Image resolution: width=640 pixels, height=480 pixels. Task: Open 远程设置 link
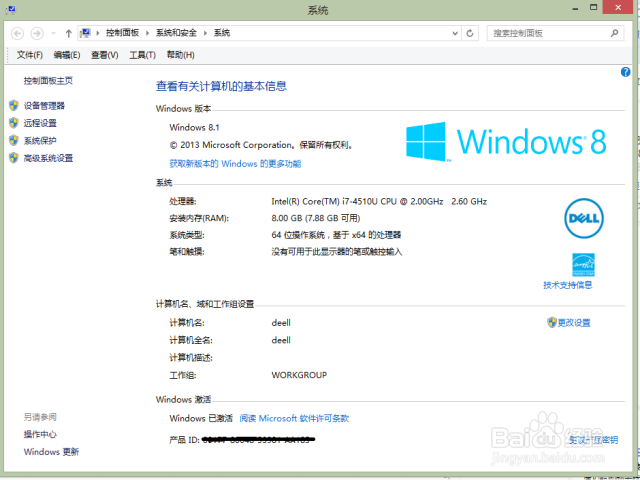[40, 123]
